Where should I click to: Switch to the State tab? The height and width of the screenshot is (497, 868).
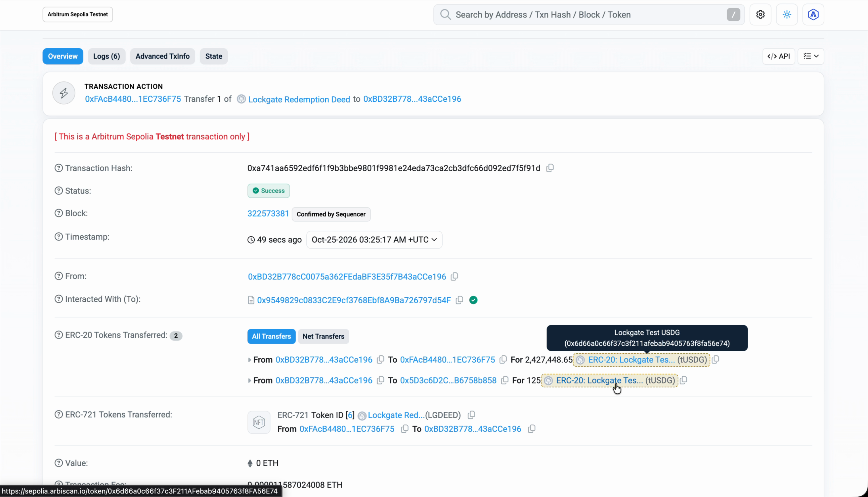[214, 56]
